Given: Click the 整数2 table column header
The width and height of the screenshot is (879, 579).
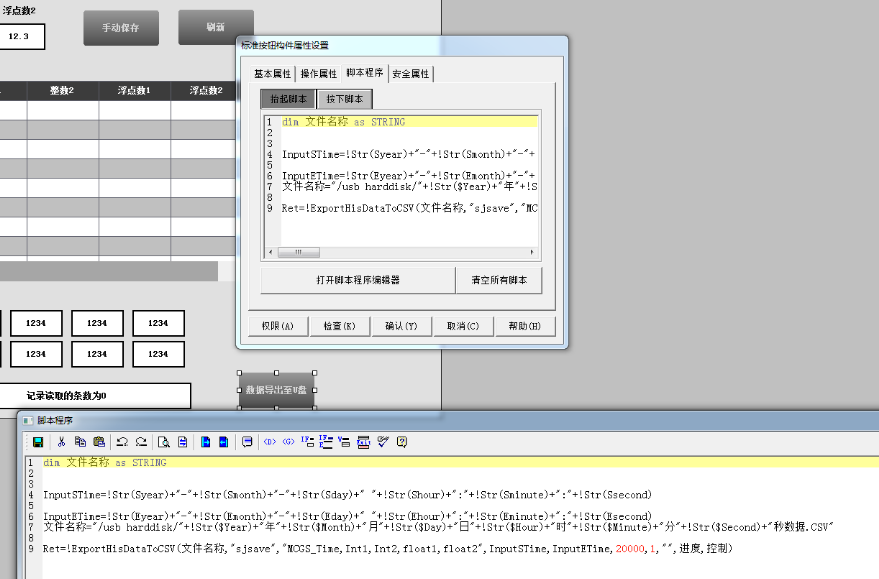Looking at the screenshot, I should 62,91.
